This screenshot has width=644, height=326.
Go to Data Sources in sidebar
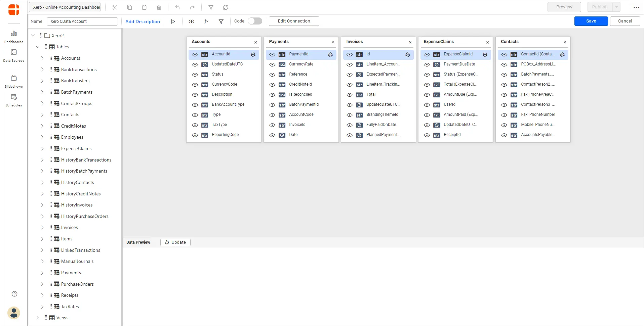(x=14, y=56)
